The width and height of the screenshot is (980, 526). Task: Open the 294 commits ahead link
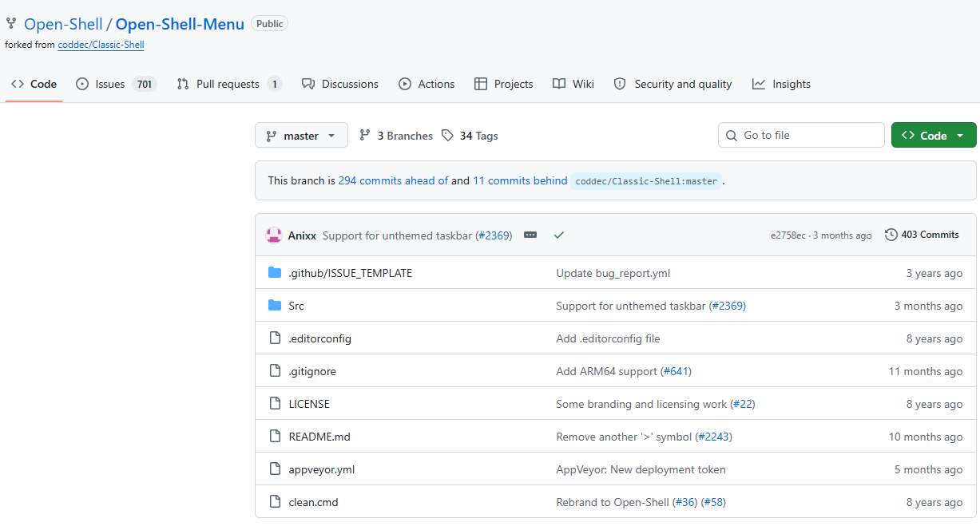pos(393,180)
